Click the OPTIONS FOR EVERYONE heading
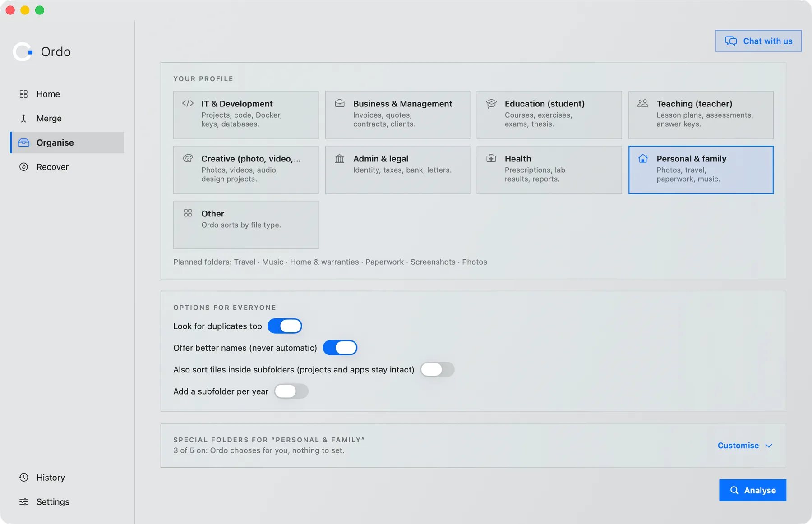The height and width of the screenshot is (524, 812). point(225,308)
